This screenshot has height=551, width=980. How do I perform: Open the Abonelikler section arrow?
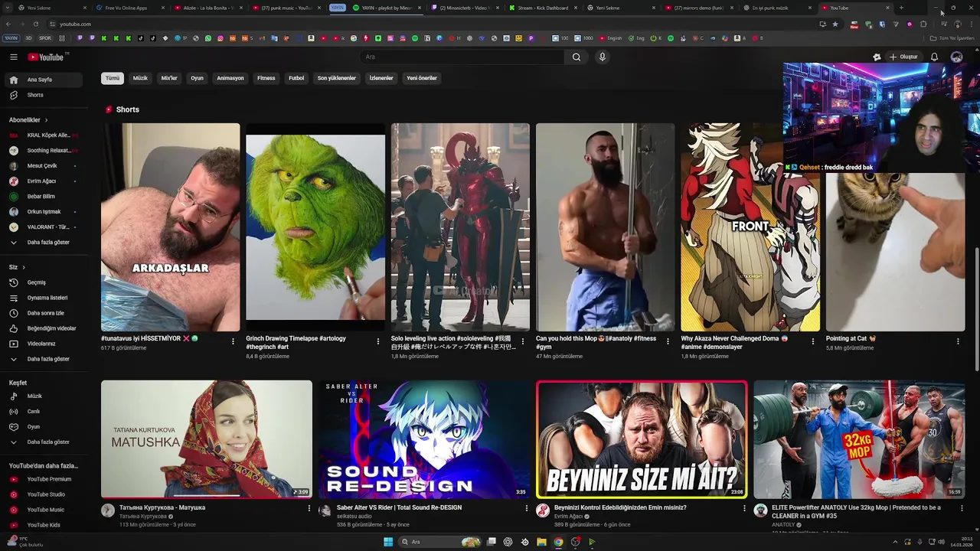click(46, 120)
